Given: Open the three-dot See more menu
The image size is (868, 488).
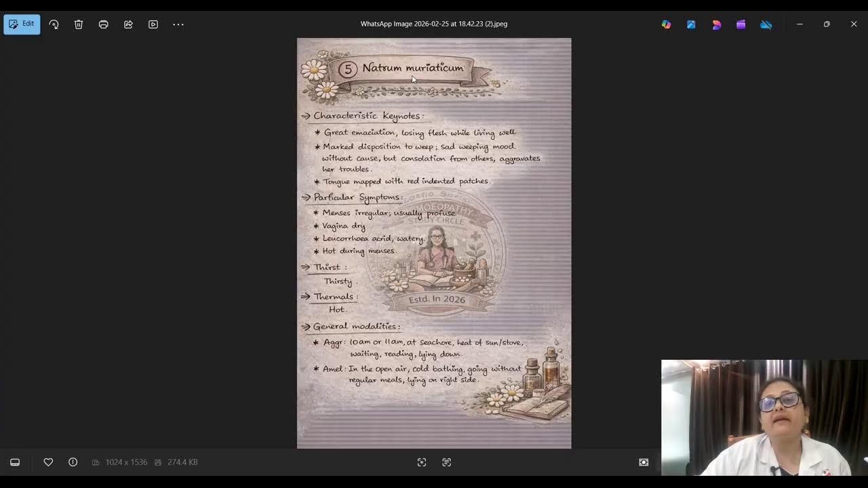Looking at the screenshot, I should [178, 24].
